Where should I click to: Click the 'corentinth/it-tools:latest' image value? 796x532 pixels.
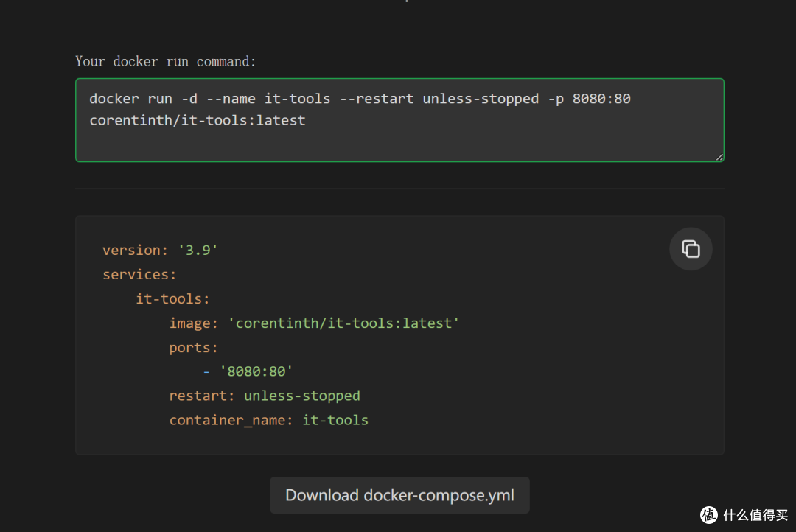point(343,323)
